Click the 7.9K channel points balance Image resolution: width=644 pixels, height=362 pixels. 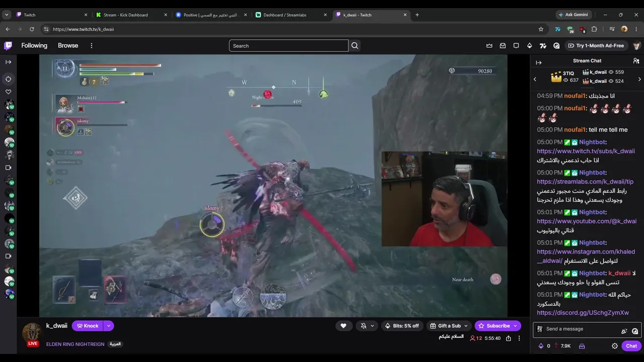tap(562, 346)
